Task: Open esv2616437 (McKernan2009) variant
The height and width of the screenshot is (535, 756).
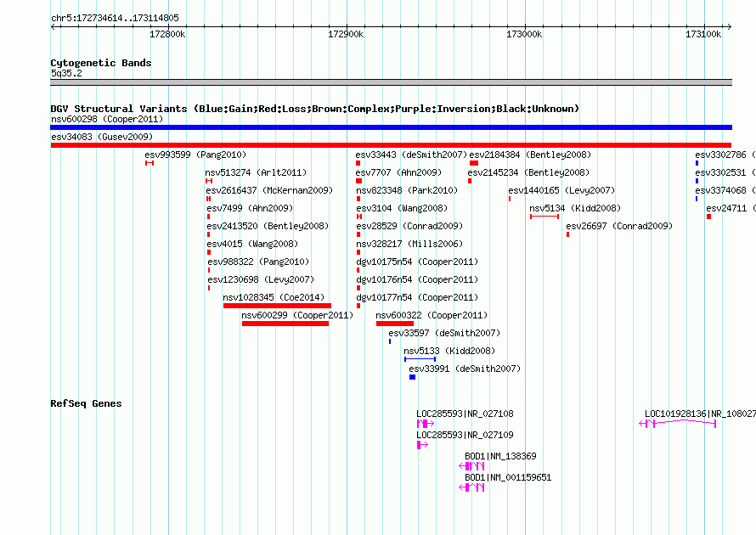Action: [269, 190]
